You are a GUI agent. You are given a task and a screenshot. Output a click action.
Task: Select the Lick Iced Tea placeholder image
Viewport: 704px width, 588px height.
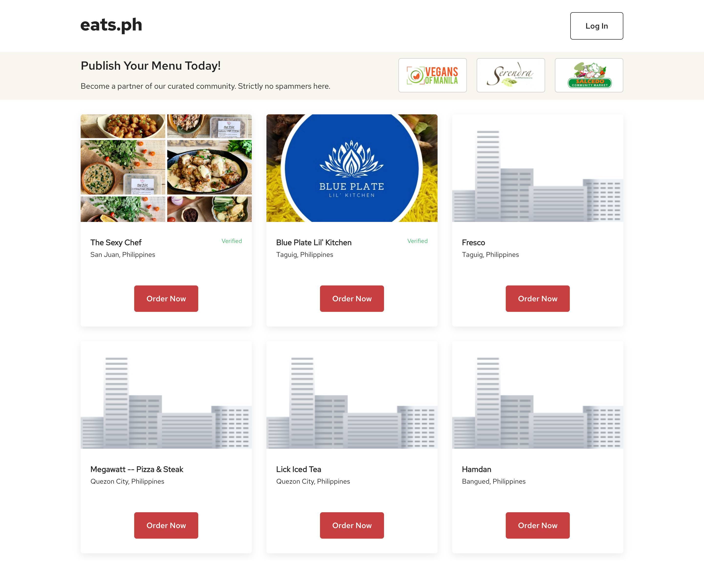(x=352, y=395)
